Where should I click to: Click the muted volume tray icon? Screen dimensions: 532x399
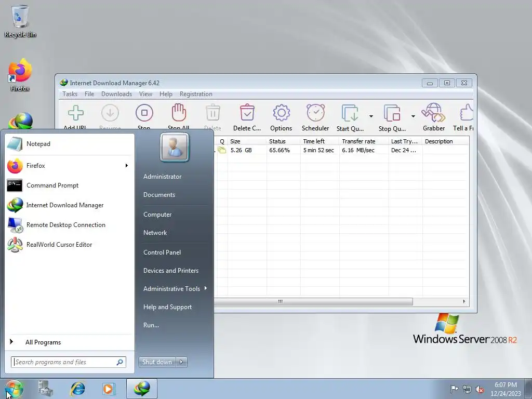[480, 389]
